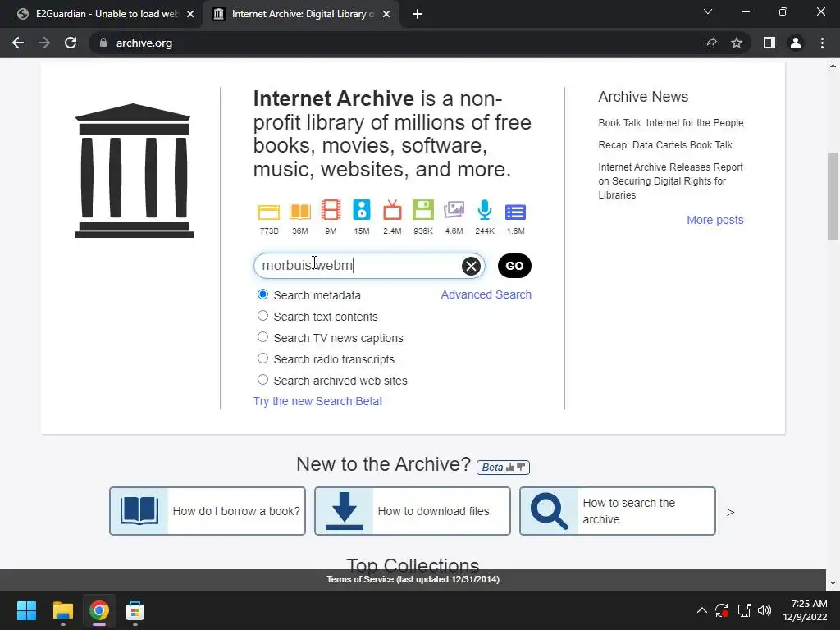Open volume control in system tray
Screen dimensions: 840x630
(765, 610)
